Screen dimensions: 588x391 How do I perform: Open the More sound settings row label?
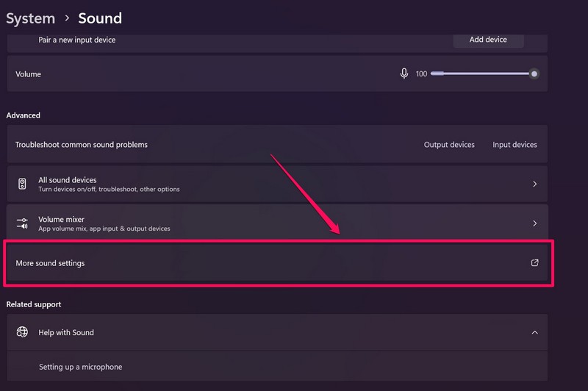pyautogui.click(x=50, y=263)
